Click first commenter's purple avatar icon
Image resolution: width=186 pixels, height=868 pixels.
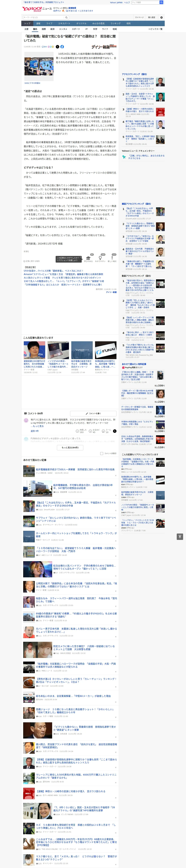(26, 420)
